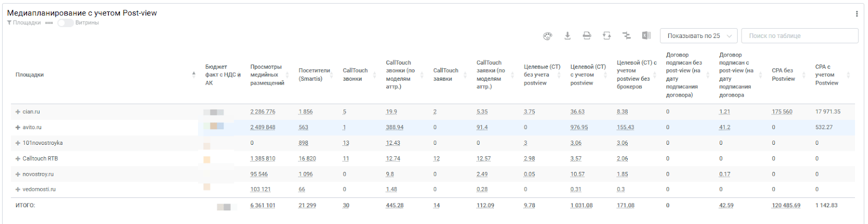868x224 pixels.
Task: Click the Площадки filter funnel icon
Action: pos(9,23)
